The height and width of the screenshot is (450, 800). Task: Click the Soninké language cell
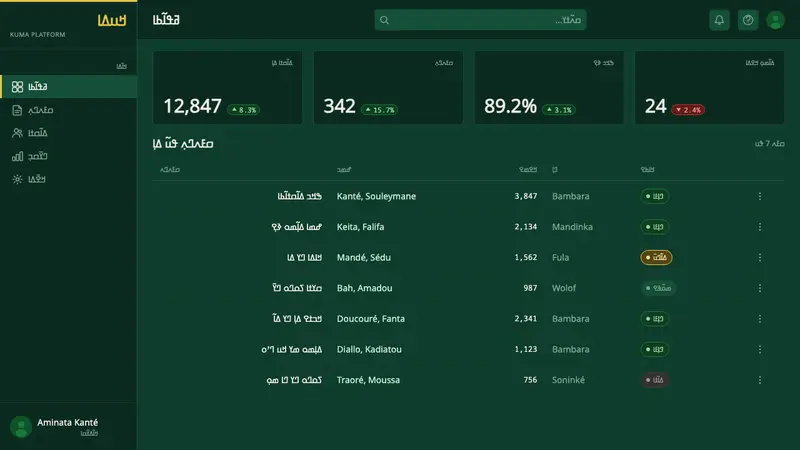(x=568, y=380)
